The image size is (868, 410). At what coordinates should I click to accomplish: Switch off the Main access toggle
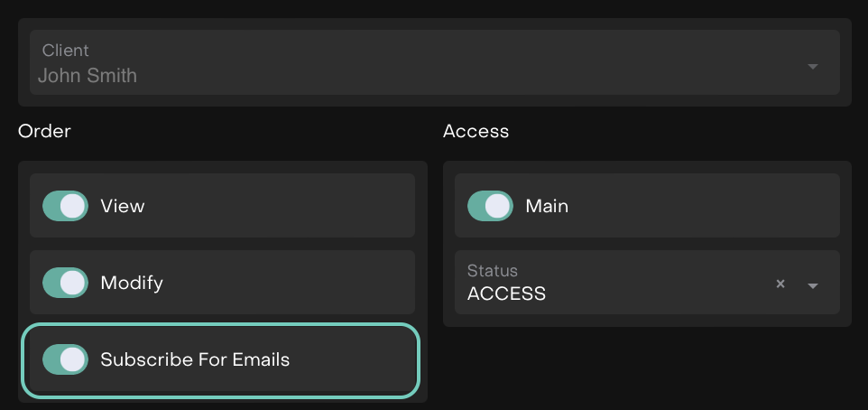click(x=491, y=206)
